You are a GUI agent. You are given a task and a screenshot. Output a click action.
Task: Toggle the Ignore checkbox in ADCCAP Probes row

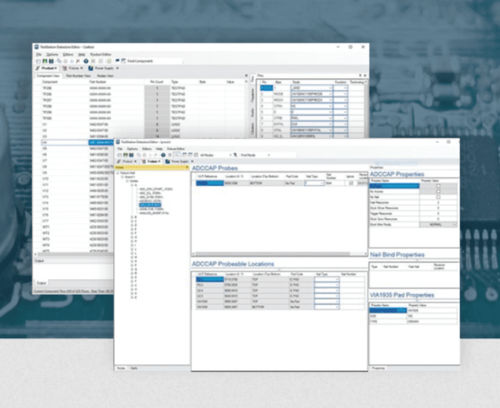click(351, 183)
